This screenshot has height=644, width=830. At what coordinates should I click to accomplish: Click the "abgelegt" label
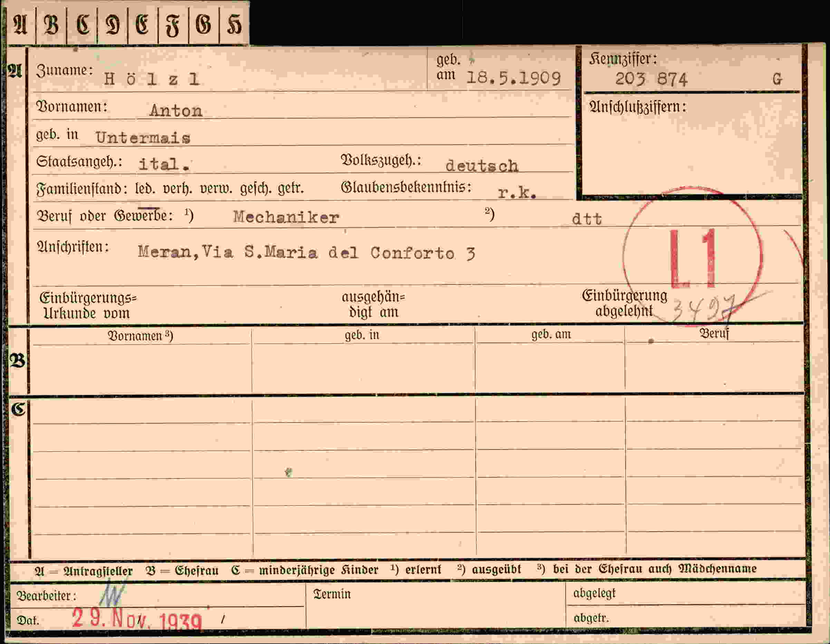coord(594,594)
